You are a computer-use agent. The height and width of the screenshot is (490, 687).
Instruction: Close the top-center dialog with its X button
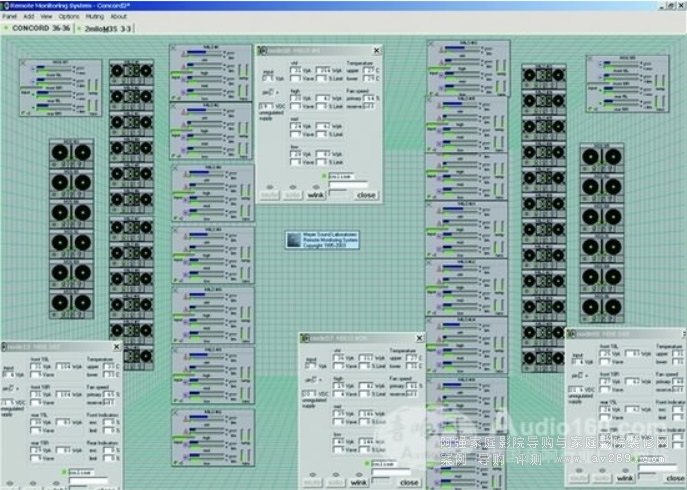[376, 50]
